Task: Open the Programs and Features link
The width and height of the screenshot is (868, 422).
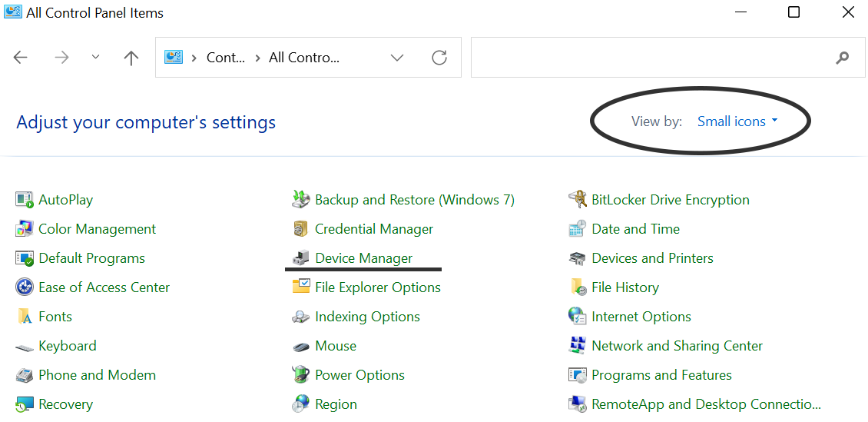Action: 661,375
